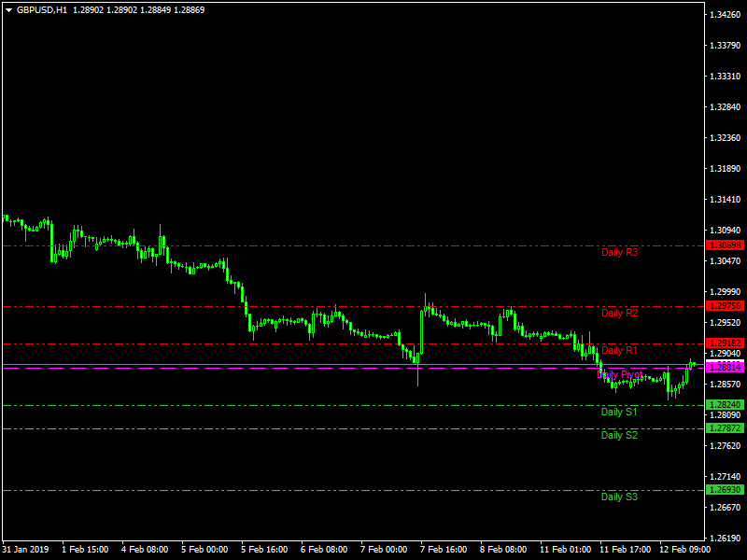Viewport: 747px width, 560px height.
Task: Select the green 1.26930 price tag
Action: pyautogui.click(x=726, y=490)
